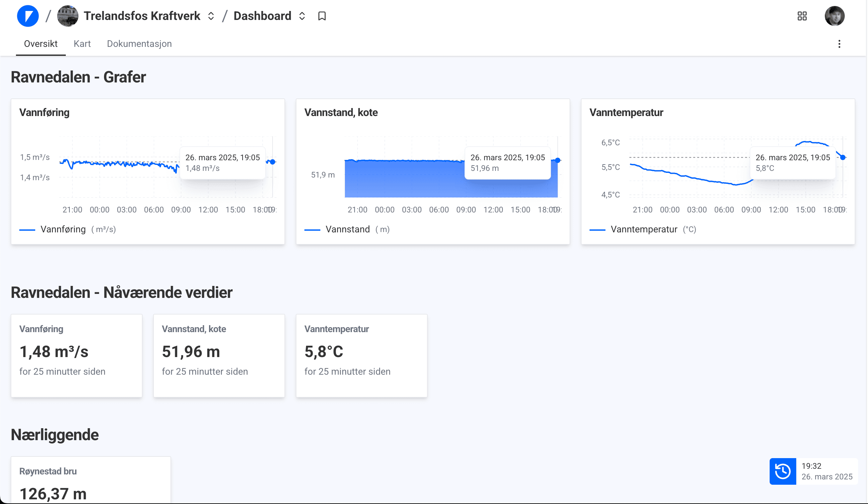The width and height of the screenshot is (868, 504).
Task: Switch to the Dokumentasjon tab
Action: [139, 44]
